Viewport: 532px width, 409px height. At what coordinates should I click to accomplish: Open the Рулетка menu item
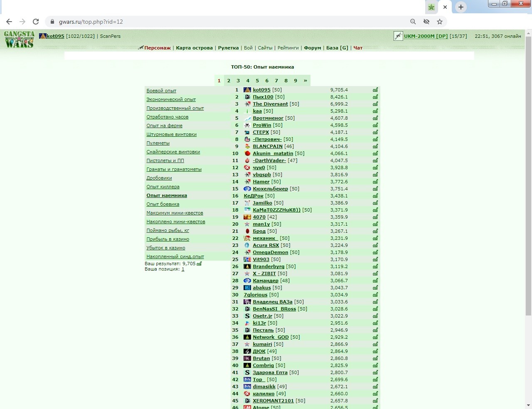coord(228,48)
